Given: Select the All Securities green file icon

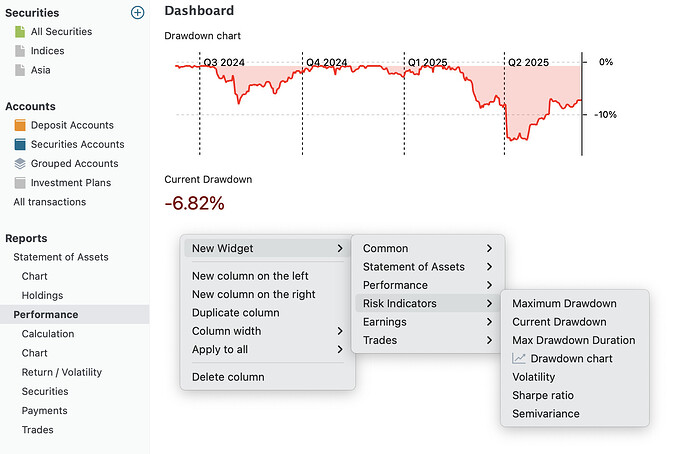Looking at the screenshot, I should 20,32.
